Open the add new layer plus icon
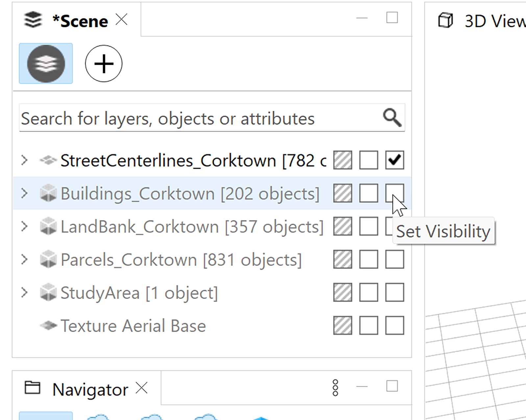Image resolution: width=526 pixels, height=420 pixels. tap(103, 63)
